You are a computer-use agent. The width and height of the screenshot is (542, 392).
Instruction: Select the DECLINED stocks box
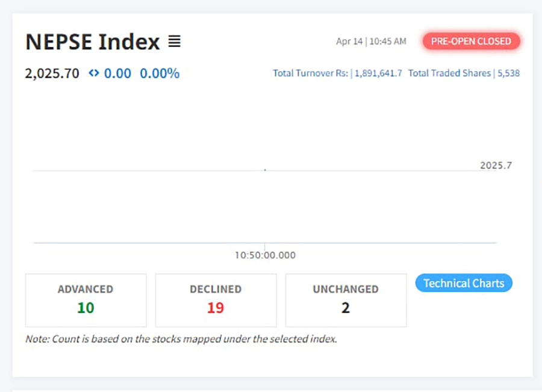tap(216, 300)
